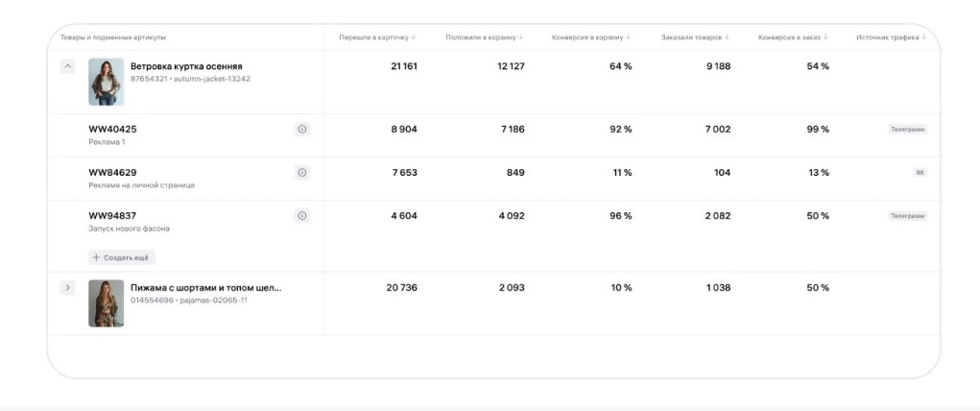This screenshot has height=411, width=980.
Task: Click the 'Телеграмм' tag in WW94837 row
Action: click(x=907, y=216)
